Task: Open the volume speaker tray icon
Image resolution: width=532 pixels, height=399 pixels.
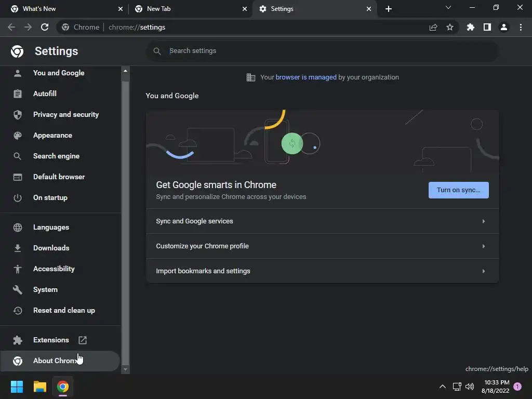Action: click(x=470, y=387)
